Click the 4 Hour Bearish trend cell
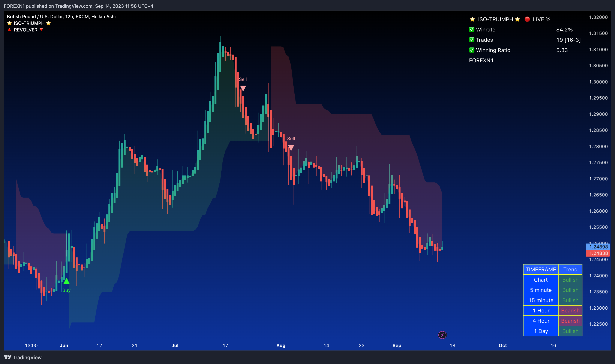 click(570, 321)
